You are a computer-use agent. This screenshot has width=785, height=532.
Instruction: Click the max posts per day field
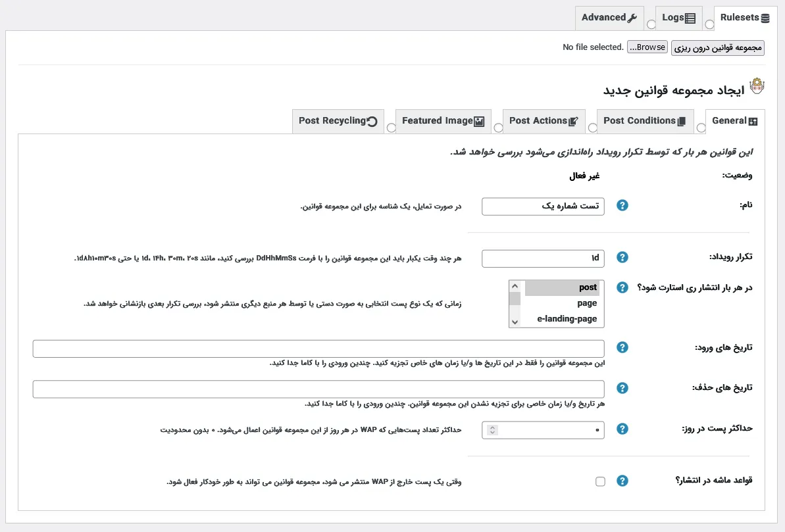[x=544, y=431]
